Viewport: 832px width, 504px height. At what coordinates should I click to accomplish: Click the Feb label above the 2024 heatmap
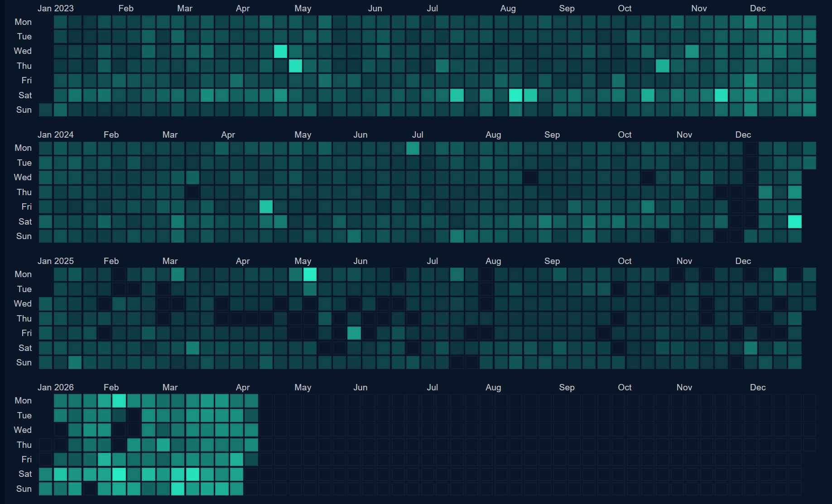tap(111, 134)
